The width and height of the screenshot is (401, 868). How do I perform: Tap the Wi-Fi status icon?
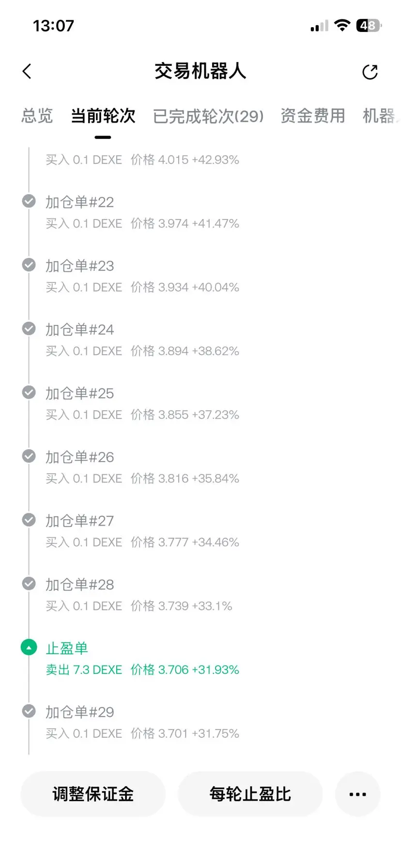pos(342,25)
